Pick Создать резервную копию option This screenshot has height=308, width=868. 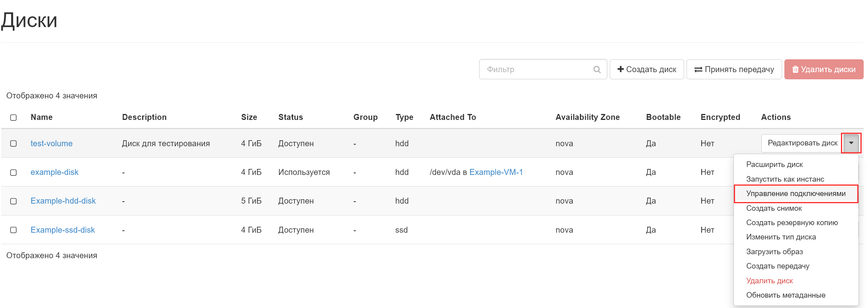[x=792, y=223]
